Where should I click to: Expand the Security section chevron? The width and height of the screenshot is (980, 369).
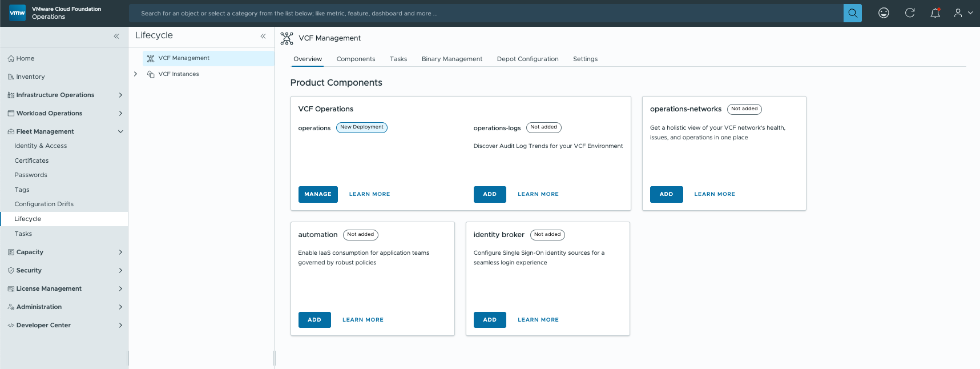(120, 270)
